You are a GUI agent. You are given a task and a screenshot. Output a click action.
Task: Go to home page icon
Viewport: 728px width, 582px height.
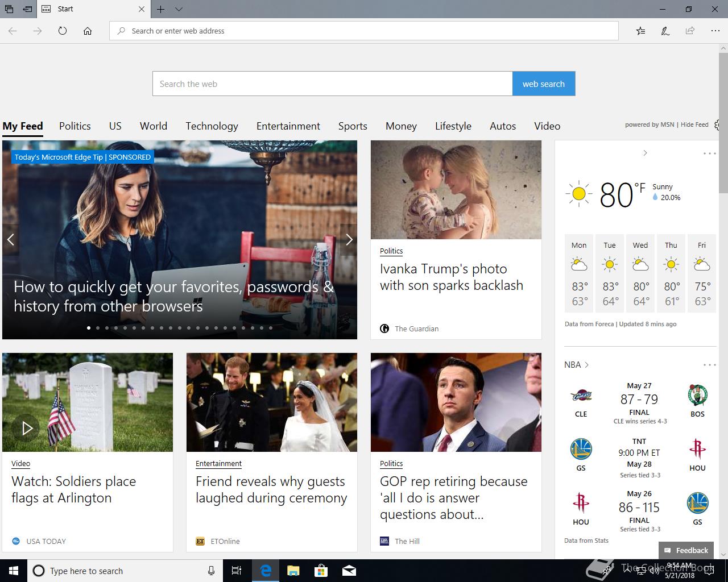coord(88,31)
